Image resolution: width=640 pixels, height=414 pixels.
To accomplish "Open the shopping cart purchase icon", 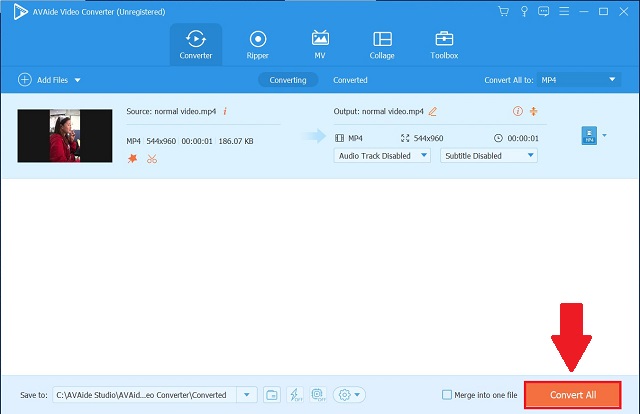I will point(505,11).
